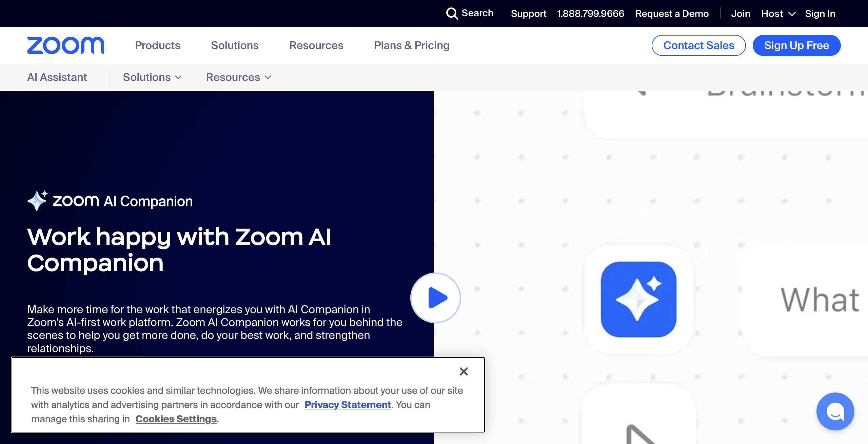868x444 pixels.
Task: Click the Contact Sales button
Action: pyautogui.click(x=698, y=45)
